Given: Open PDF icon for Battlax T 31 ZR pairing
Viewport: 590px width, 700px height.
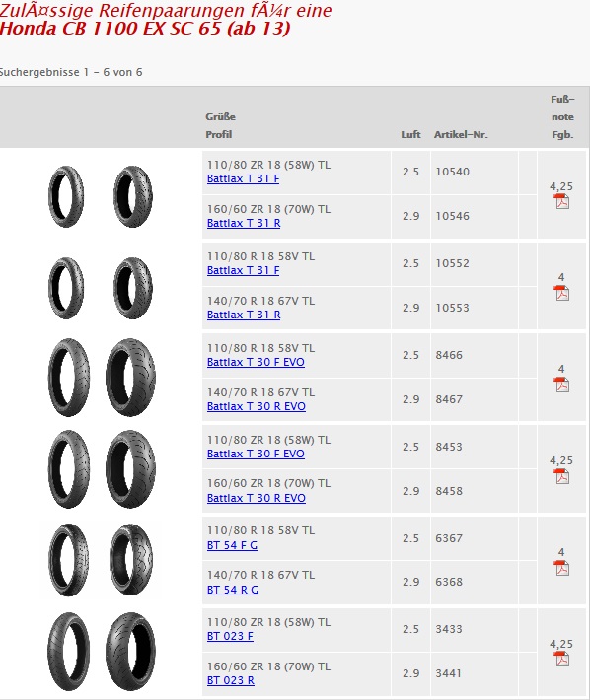Looking at the screenshot, I should tap(561, 201).
